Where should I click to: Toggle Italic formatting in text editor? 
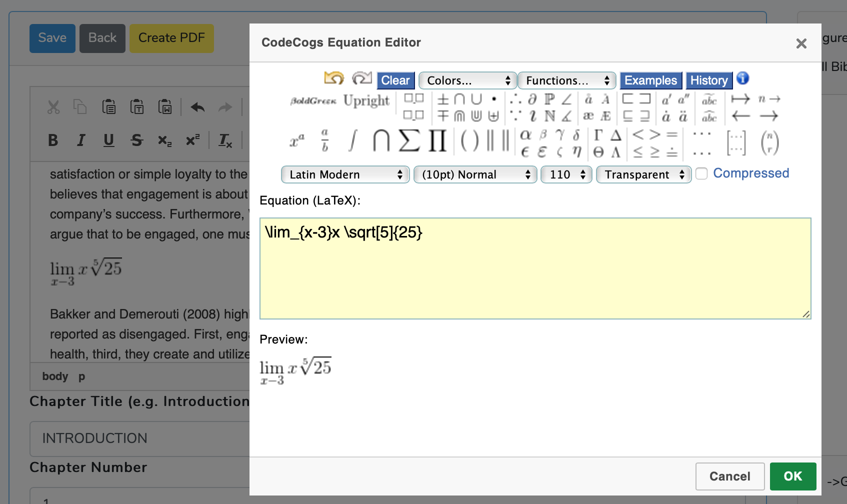[80, 140]
